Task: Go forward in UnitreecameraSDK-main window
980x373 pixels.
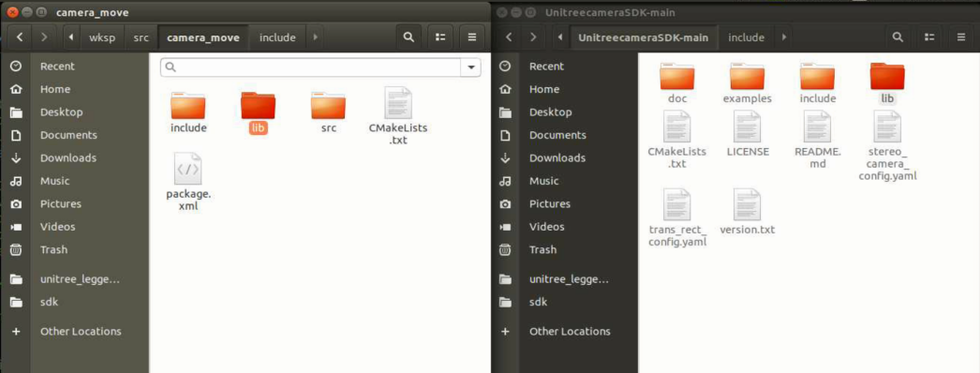Action: point(532,37)
